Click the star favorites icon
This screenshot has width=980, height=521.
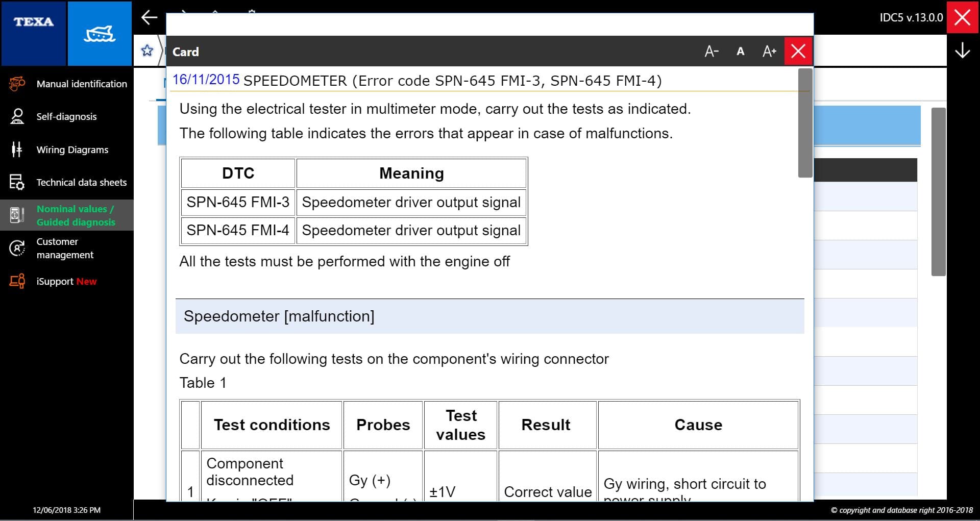(x=147, y=51)
